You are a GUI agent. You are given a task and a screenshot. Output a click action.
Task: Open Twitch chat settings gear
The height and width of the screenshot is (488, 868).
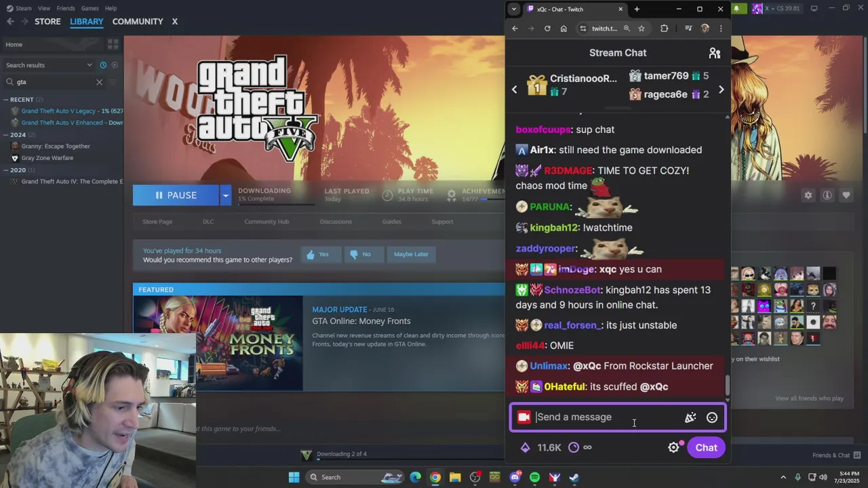(673, 447)
